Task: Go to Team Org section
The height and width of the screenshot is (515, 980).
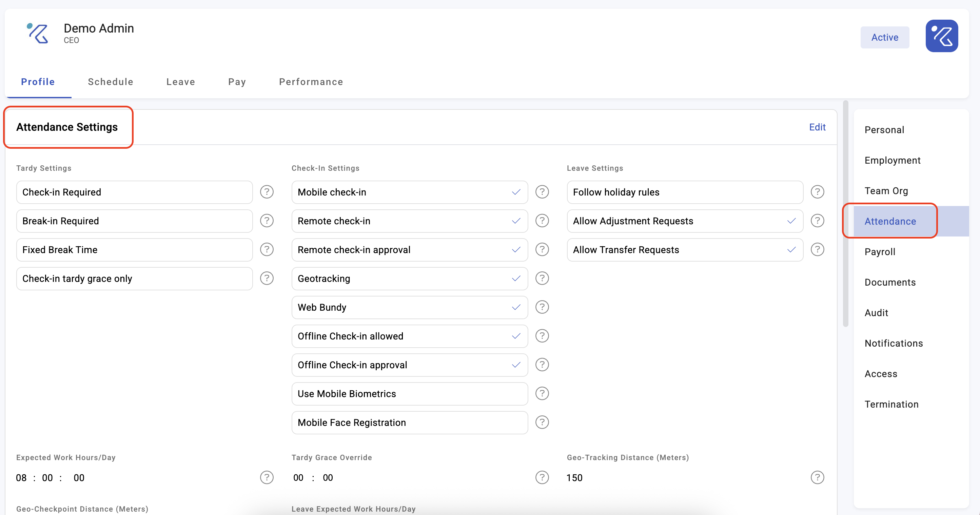Action: [x=886, y=191]
